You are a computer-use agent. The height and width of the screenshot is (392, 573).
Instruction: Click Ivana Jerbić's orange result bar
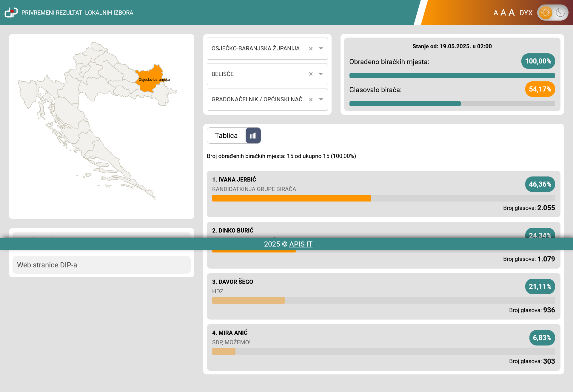point(292,198)
